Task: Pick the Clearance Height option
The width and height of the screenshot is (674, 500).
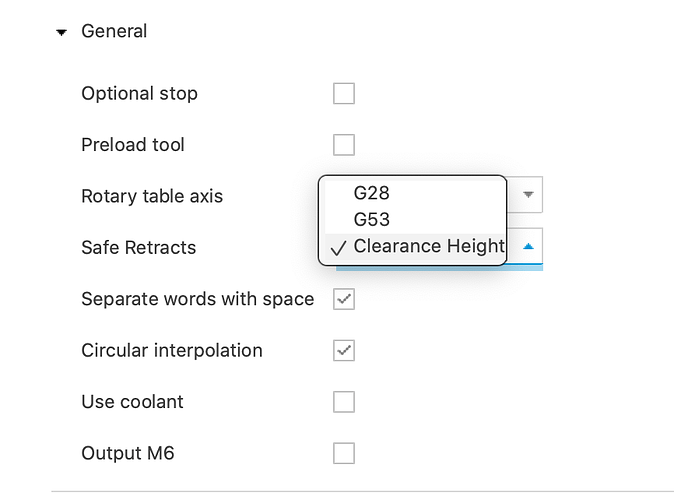Action: tap(428, 246)
